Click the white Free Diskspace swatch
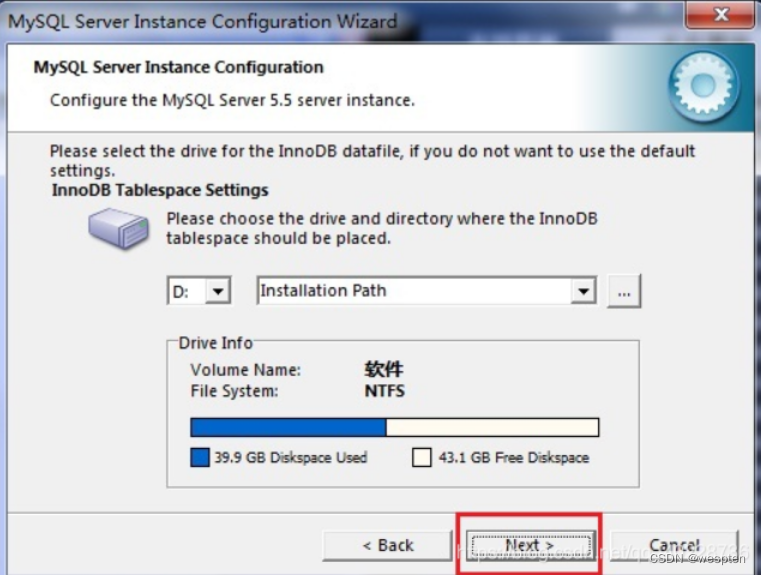Screen dimensions: 761x575 421,457
